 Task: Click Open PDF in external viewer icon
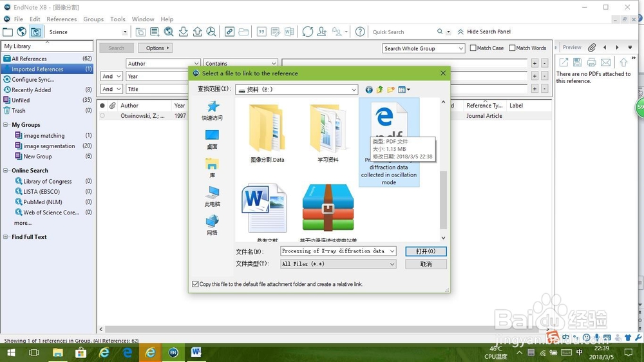coord(563,62)
